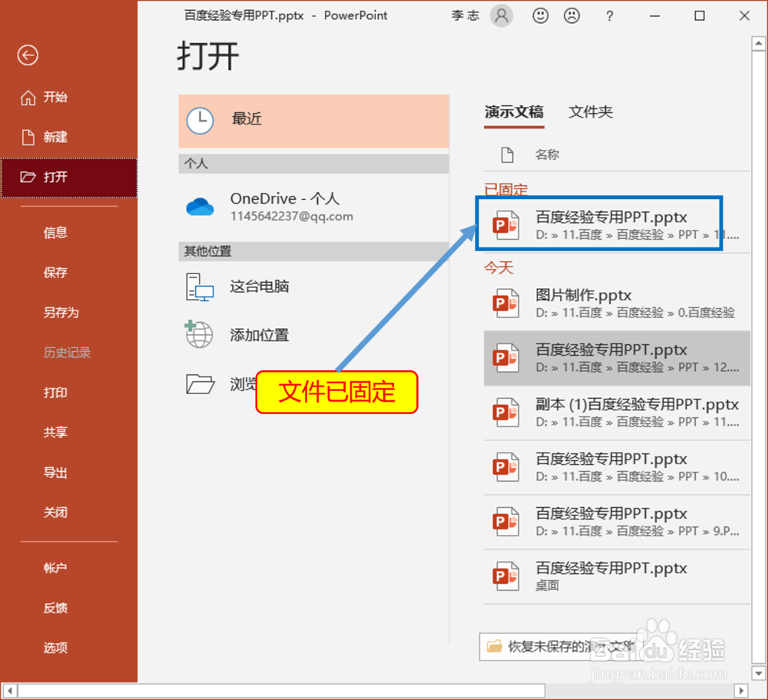Collapse the 个人 section header
Viewport: 768px width, 700px height.
[313, 164]
